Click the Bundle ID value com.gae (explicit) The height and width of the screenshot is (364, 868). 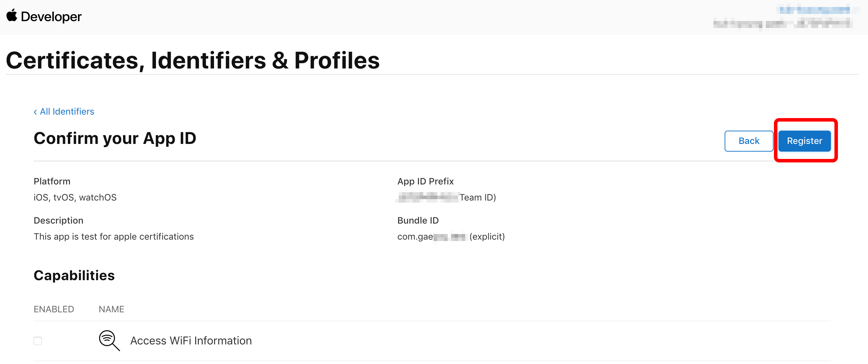click(451, 236)
